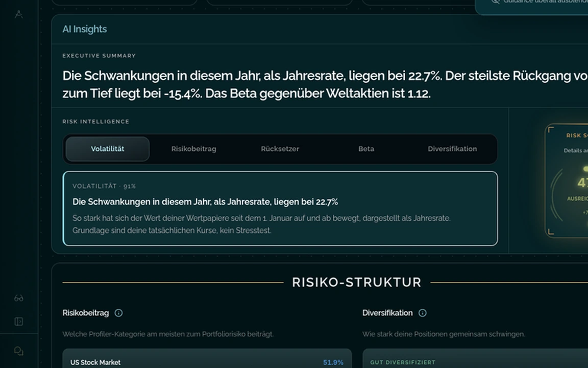The height and width of the screenshot is (368, 588).
Task: Hide guidance via the eye-slash icon
Action: tap(496, 1)
